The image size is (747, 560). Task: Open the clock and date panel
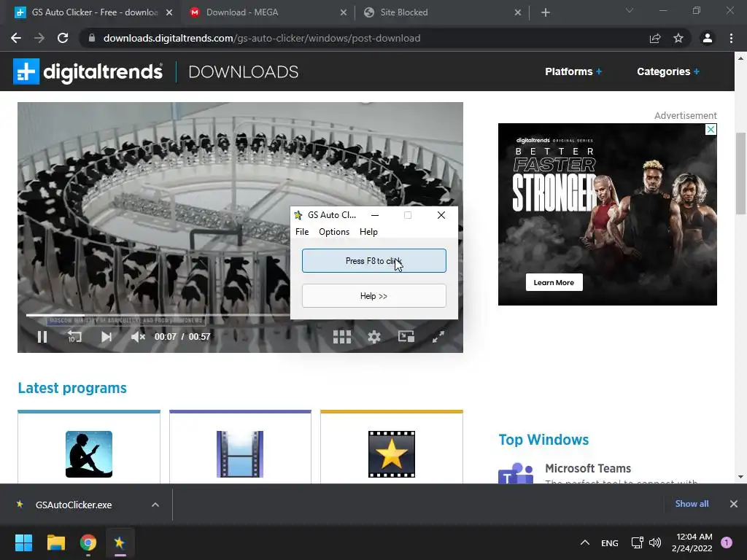[692, 542]
